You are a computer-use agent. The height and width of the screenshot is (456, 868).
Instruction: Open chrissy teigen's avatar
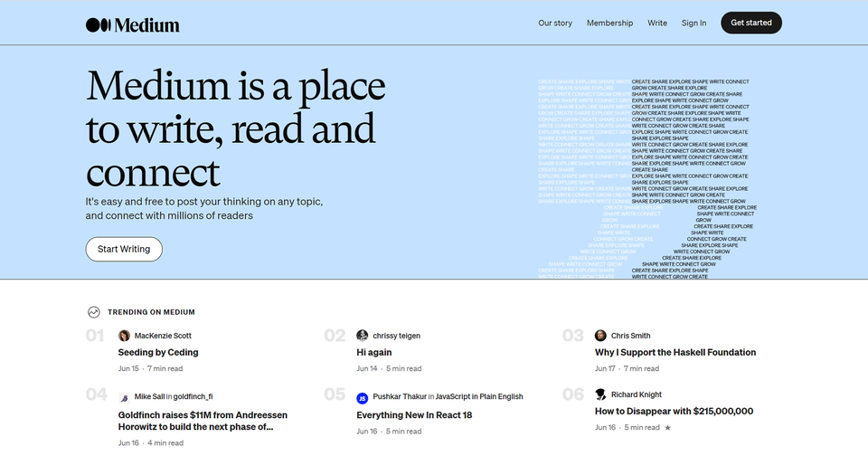362,335
